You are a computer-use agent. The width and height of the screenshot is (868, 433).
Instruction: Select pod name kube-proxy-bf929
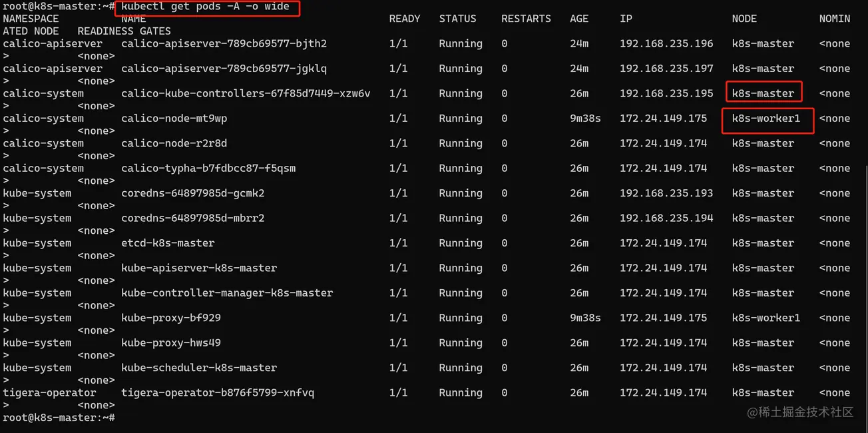coord(170,318)
